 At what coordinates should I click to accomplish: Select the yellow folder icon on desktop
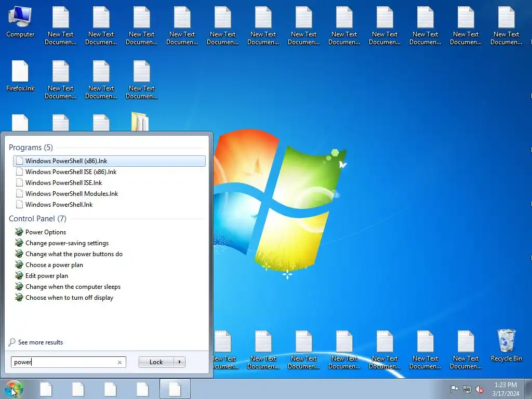pos(140,122)
